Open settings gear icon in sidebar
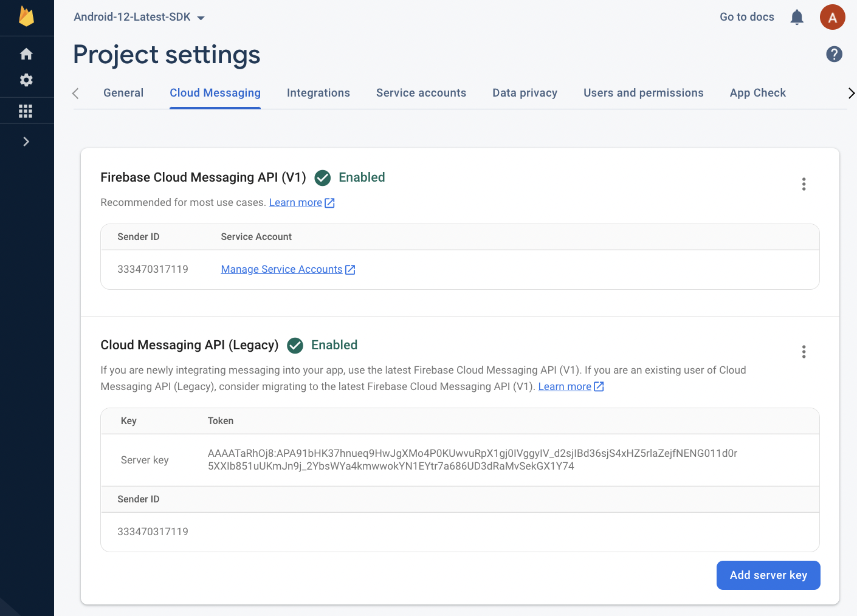Viewport: 857px width, 616px height. (26, 80)
